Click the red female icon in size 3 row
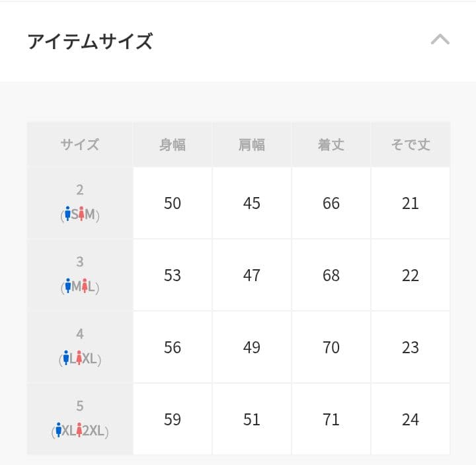The image size is (476, 465). 85,286
